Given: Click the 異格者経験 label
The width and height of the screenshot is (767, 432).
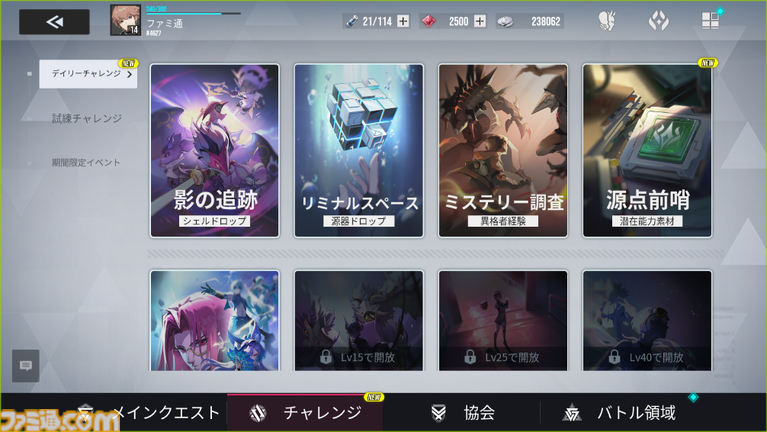Looking at the screenshot, I should click(503, 221).
